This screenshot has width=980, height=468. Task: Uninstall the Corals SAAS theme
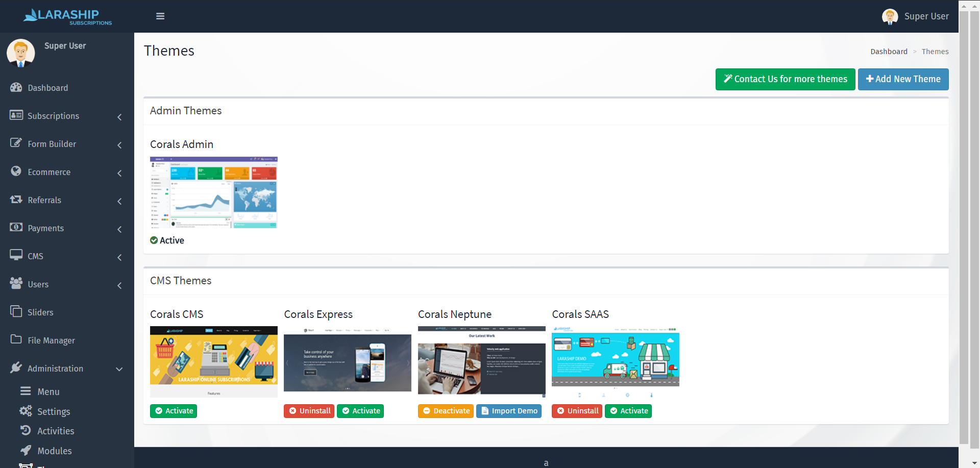coord(577,411)
